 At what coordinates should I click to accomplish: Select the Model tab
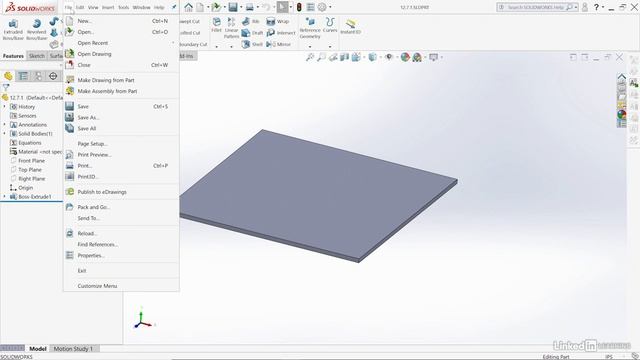(38, 349)
